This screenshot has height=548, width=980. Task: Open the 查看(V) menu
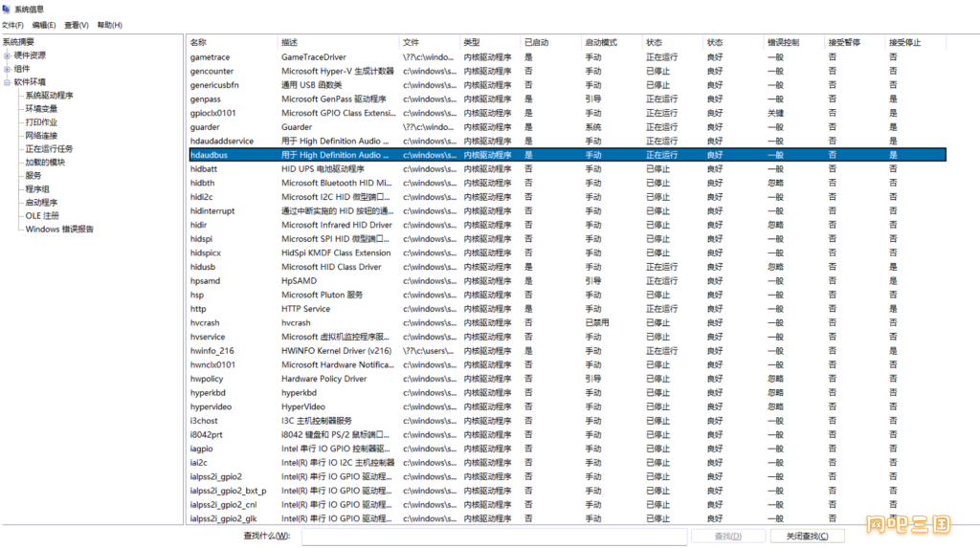click(77, 25)
